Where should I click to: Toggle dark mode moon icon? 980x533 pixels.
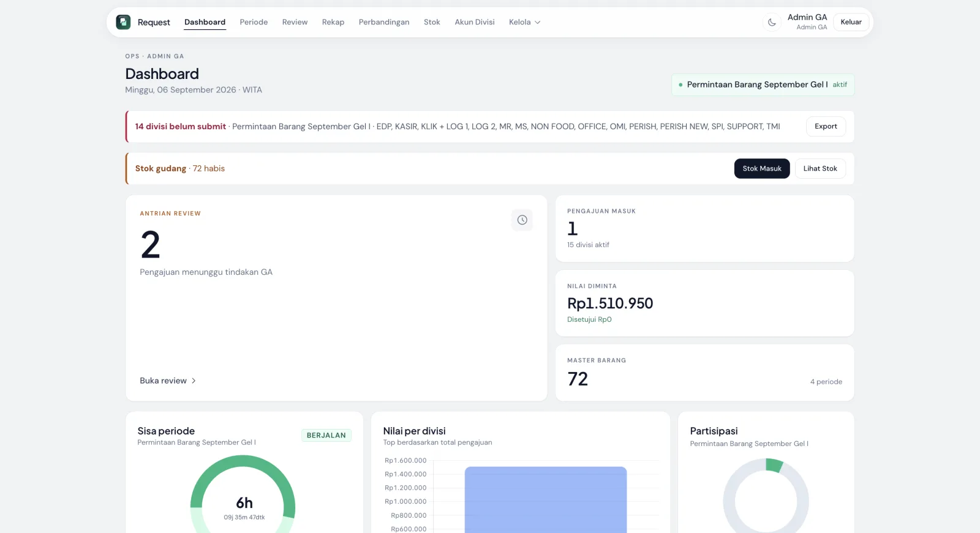click(x=772, y=22)
